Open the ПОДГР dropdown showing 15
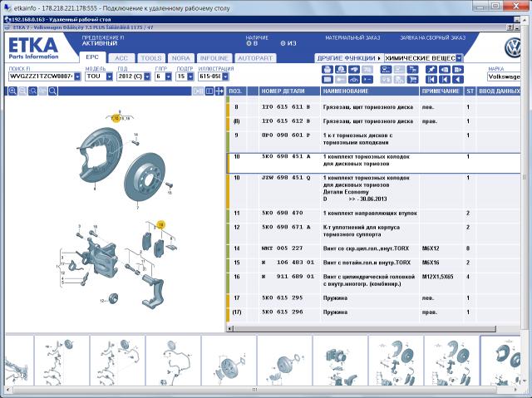The image size is (532, 398). pyautogui.click(x=190, y=76)
